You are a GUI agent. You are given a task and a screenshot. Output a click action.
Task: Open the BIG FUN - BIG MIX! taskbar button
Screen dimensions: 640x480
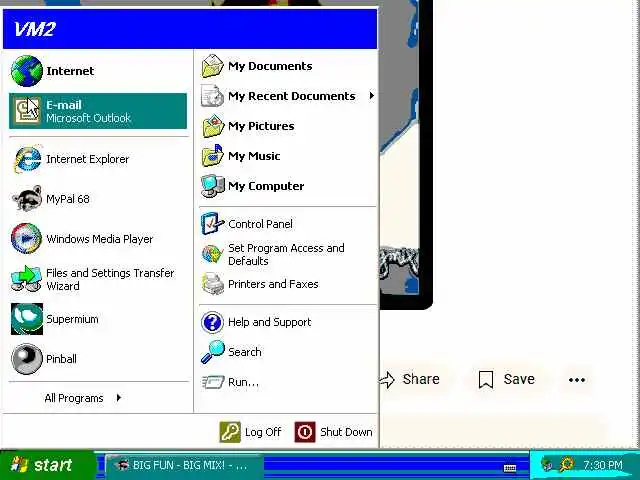click(184, 465)
